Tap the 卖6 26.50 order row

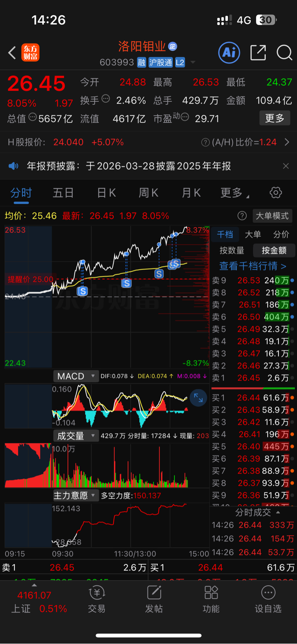click(x=253, y=317)
